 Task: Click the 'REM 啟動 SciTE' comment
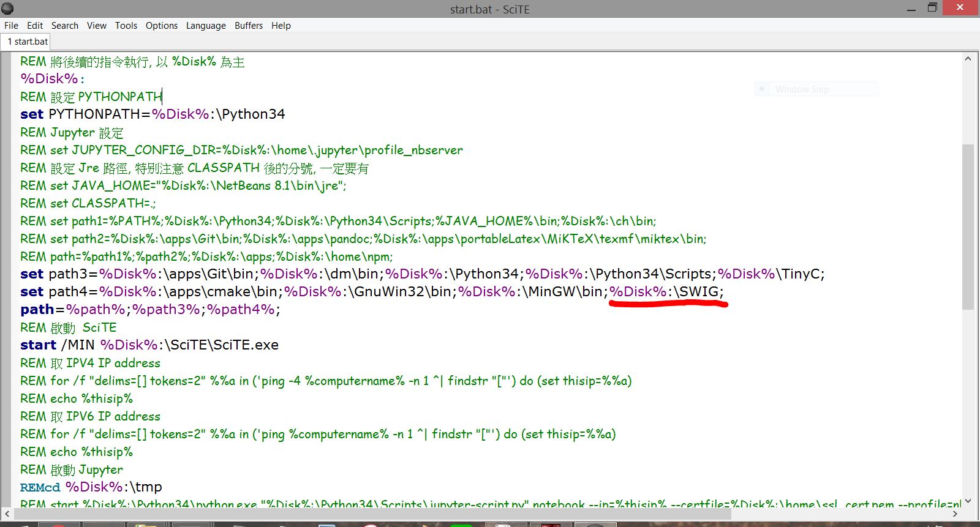click(68, 327)
